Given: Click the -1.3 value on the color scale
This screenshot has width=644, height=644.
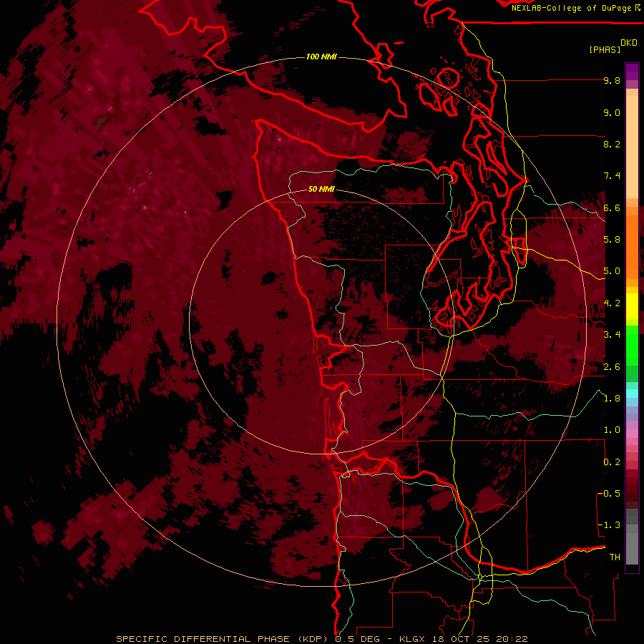Looking at the screenshot, I should coord(609,525).
